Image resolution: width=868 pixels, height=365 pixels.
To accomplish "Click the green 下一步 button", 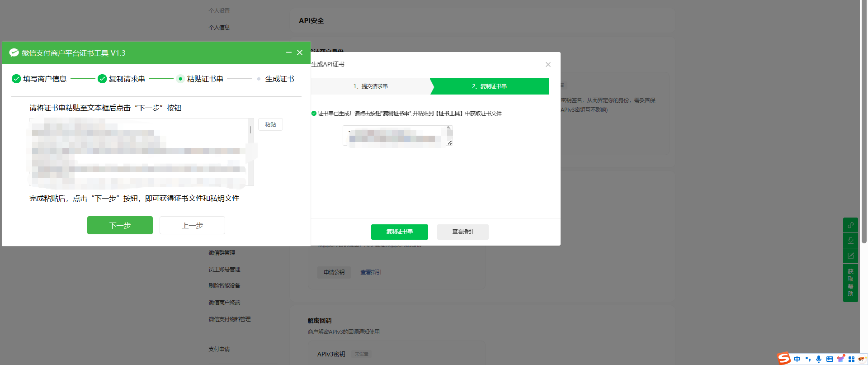I will click(x=120, y=225).
